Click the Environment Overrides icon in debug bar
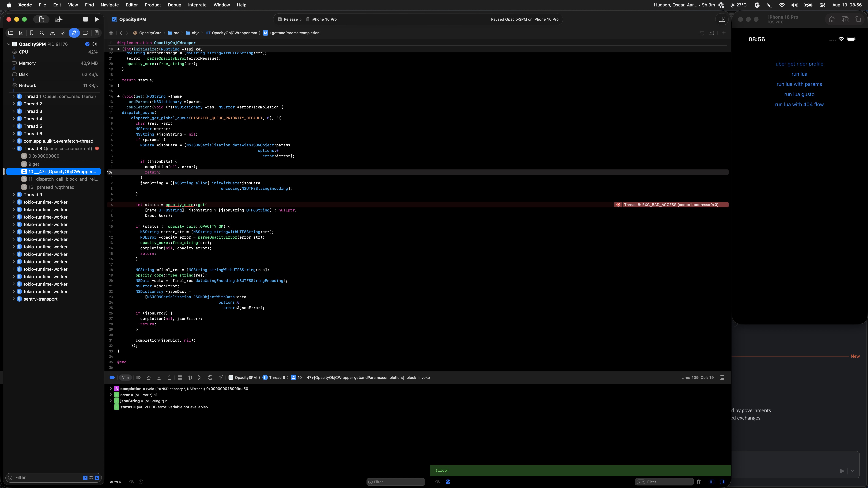The image size is (868, 488). [x=210, y=378]
